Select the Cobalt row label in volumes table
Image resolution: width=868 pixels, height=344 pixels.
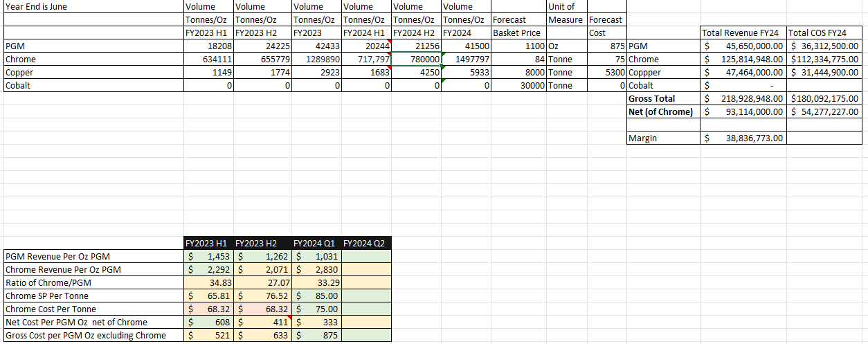point(93,86)
